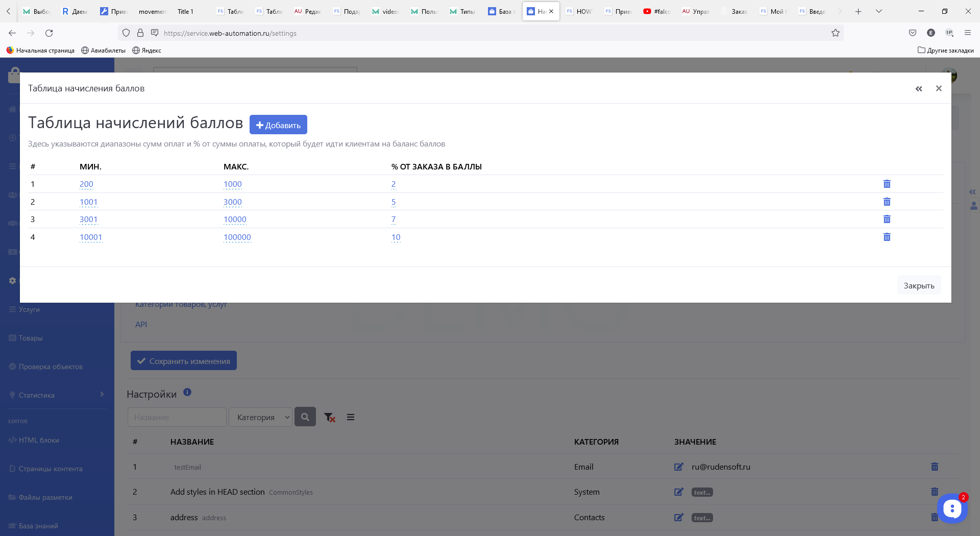Close the points table dialog with X
Screen dimensions: 980x536
tap(938, 88)
